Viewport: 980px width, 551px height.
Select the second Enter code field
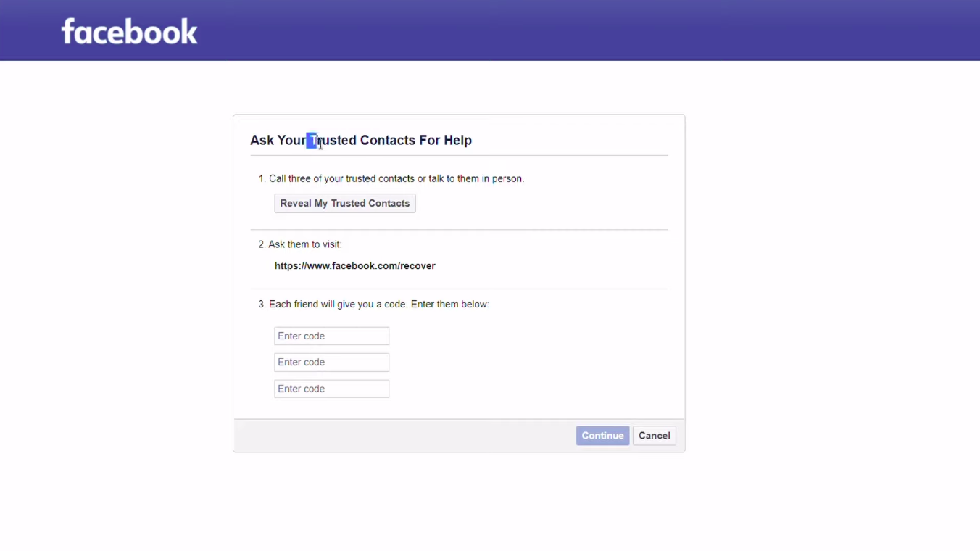[331, 362]
